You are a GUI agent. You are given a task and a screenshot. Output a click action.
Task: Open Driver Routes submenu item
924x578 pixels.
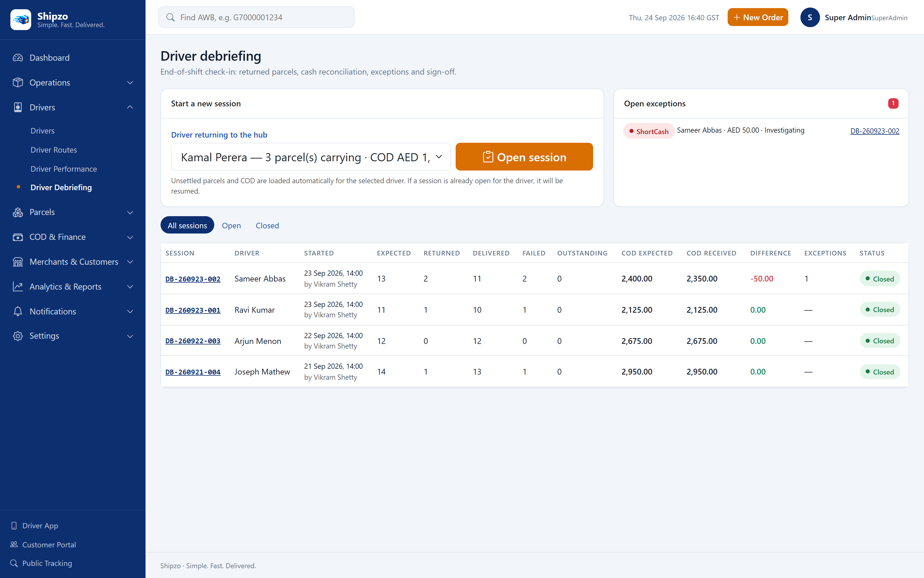point(54,150)
